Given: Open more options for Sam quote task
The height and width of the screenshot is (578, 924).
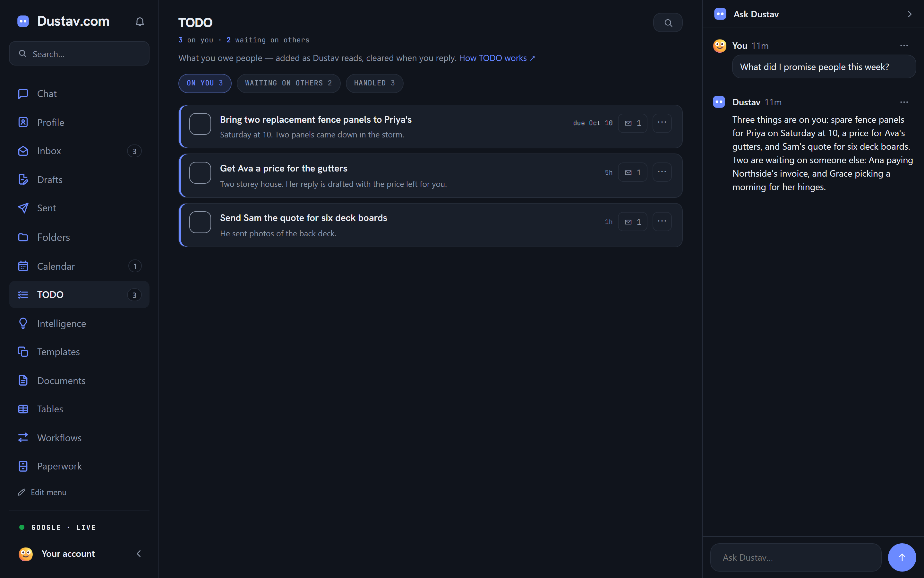Looking at the screenshot, I should (x=662, y=221).
